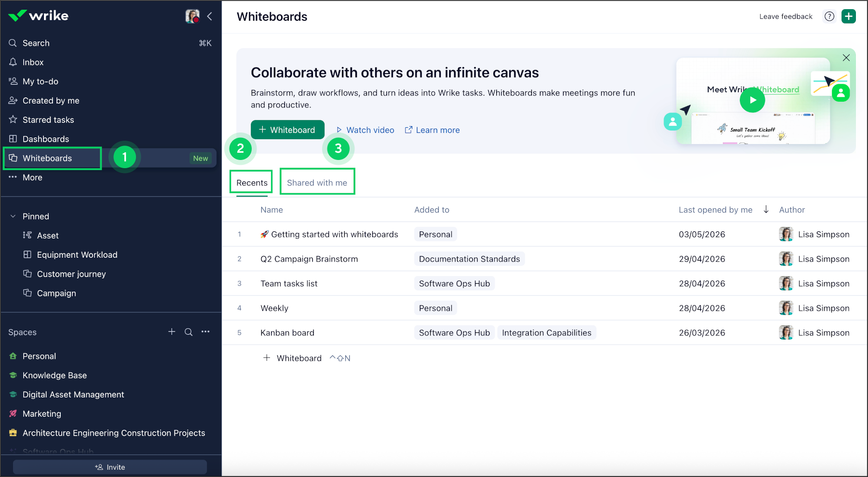This screenshot has height=477, width=868.
Task: Search spaces with the magnifier icon
Action: click(189, 332)
